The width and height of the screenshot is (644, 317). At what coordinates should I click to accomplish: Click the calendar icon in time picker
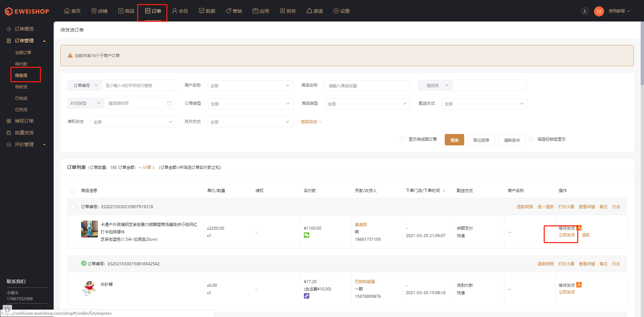(x=169, y=103)
